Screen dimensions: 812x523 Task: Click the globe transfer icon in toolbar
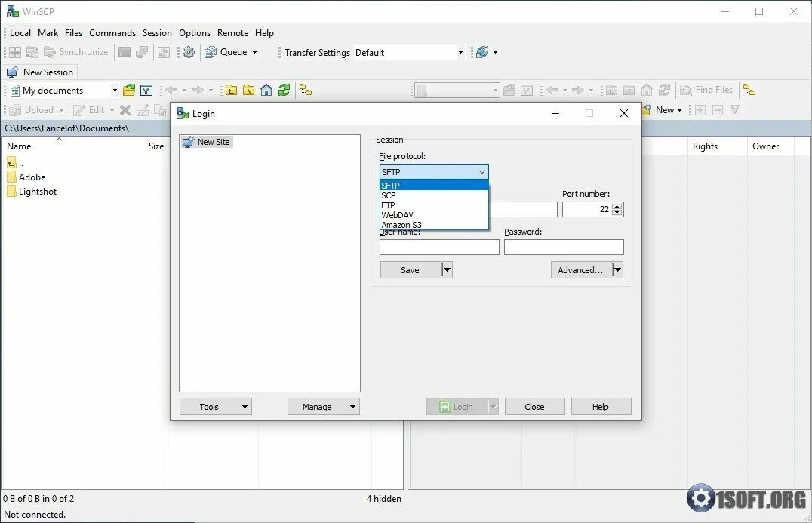pos(482,52)
